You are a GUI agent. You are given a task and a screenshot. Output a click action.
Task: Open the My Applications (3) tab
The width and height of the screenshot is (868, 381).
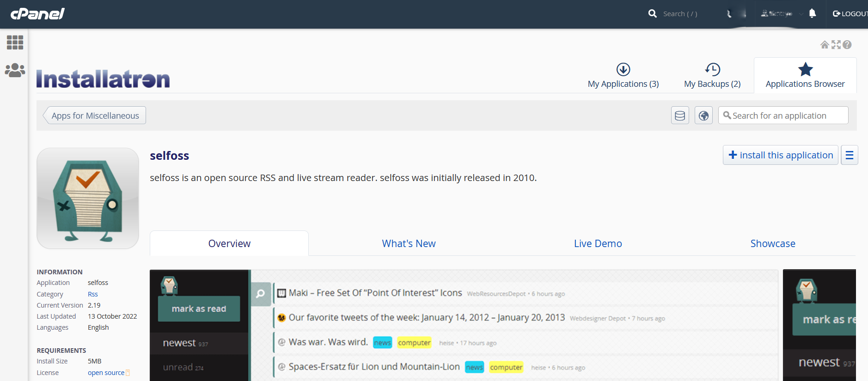pyautogui.click(x=623, y=76)
